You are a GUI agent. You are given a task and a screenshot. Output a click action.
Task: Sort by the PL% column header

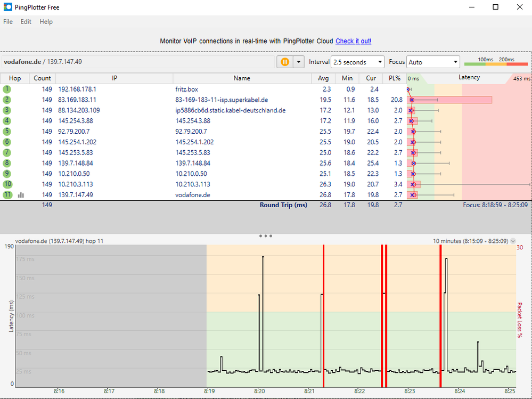[395, 78]
